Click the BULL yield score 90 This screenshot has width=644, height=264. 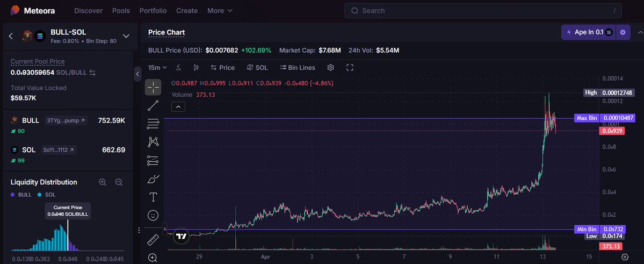18,131
